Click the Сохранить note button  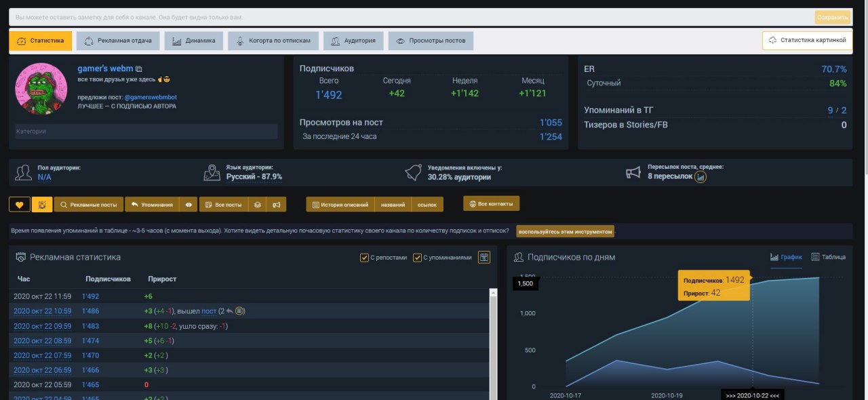(832, 17)
